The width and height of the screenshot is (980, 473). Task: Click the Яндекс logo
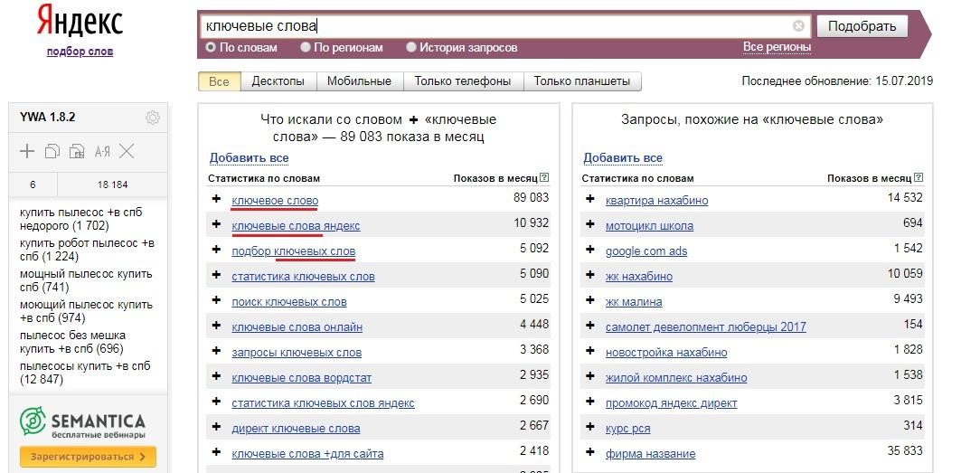point(80,21)
